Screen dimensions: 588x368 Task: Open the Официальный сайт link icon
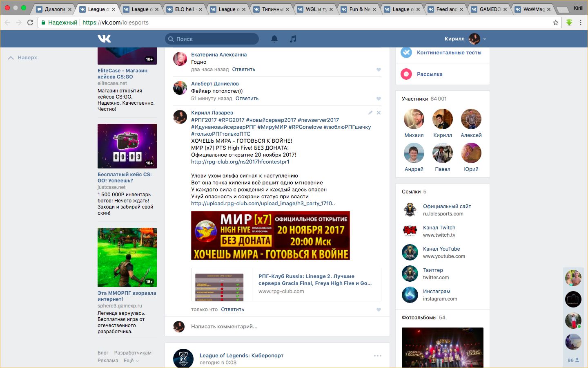click(x=410, y=210)
